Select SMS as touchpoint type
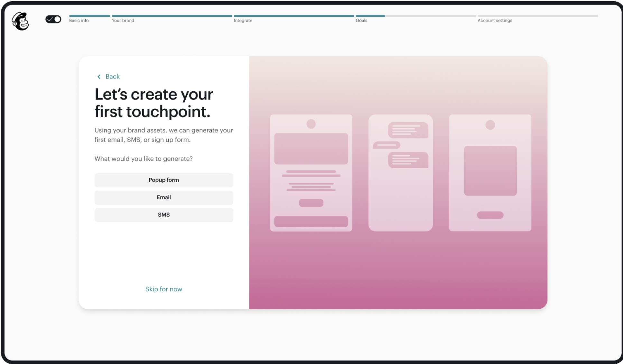 click(x=164, y=214)
